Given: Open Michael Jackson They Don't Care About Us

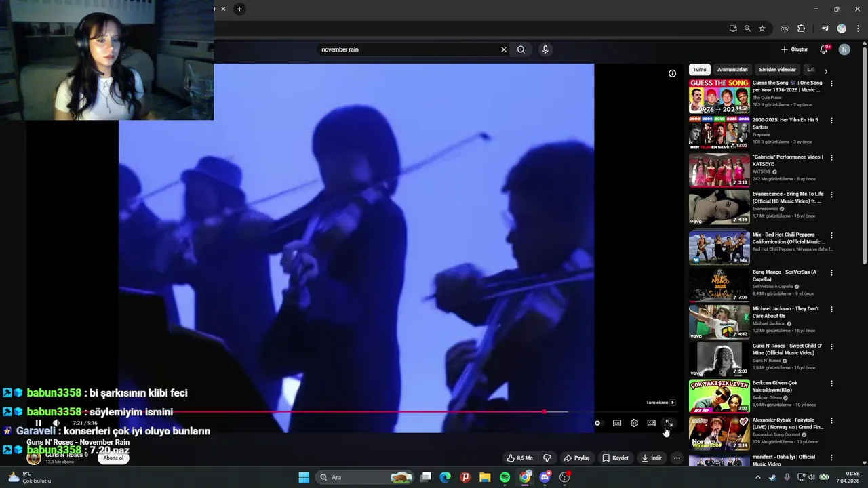Looking at the screenshot, I should pyautogui.click(x=719, y=322).
